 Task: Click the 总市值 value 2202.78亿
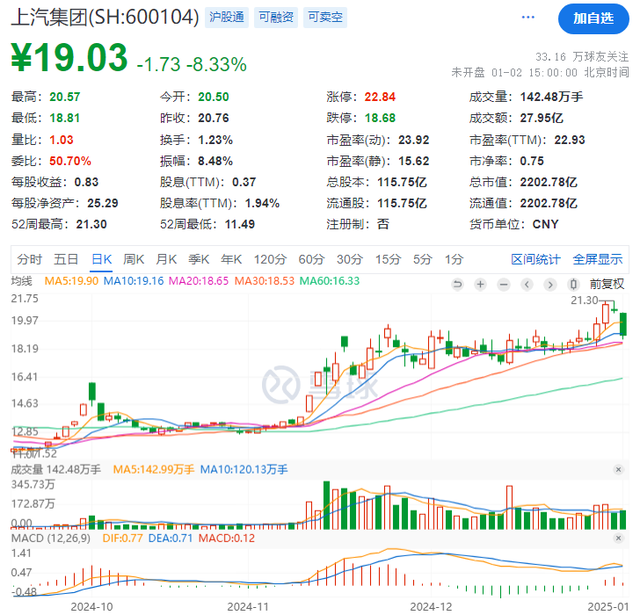click(x=549, y=182)
